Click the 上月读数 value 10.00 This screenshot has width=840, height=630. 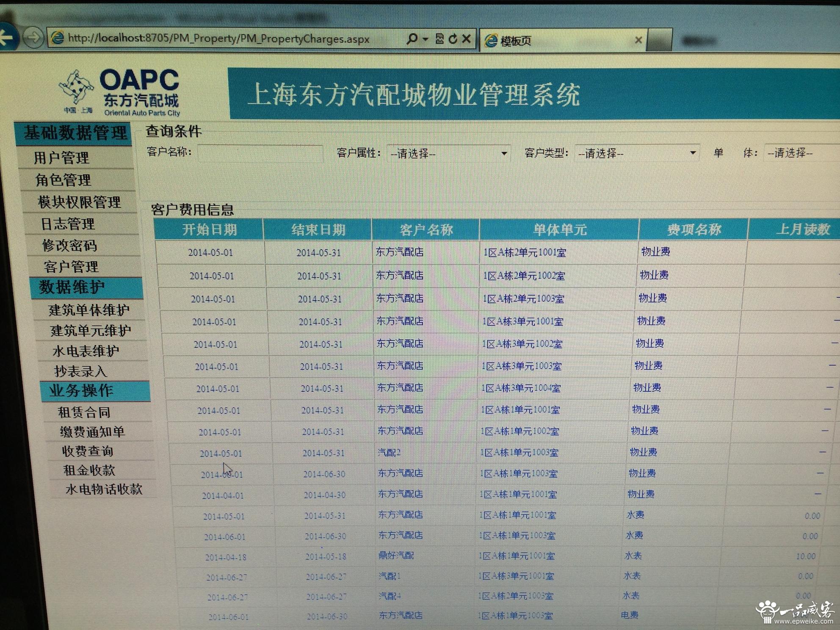pyautogui.click(x=805, y=556)
